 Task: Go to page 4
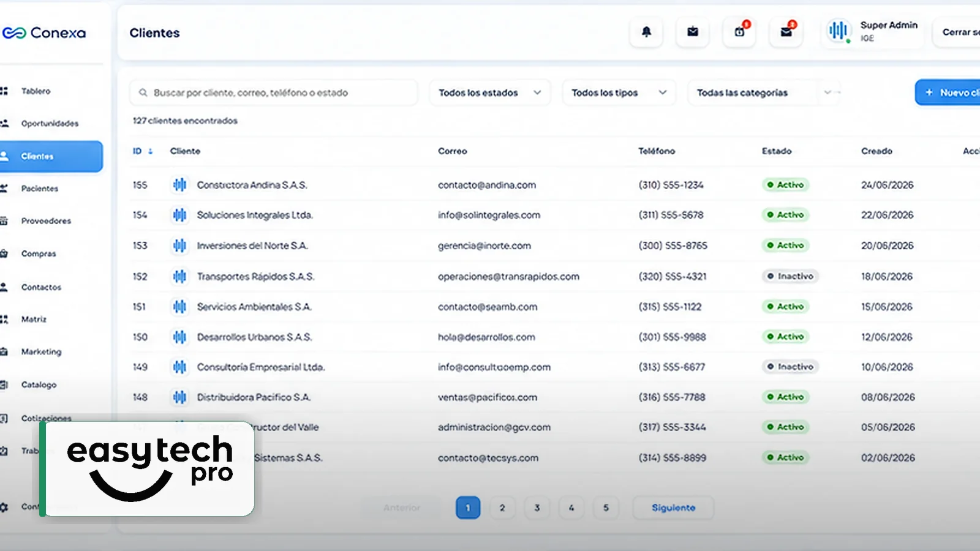coord(571,508)
